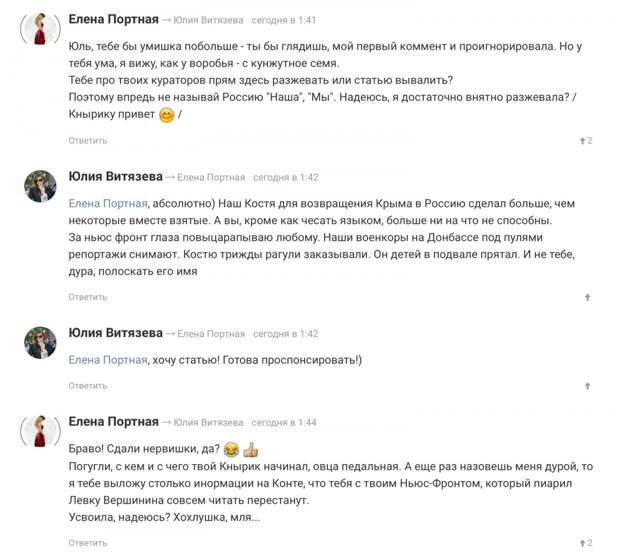Open author name Елена Портная at top
The height and width of the screenshot is (556, 620).
[113, 19]
